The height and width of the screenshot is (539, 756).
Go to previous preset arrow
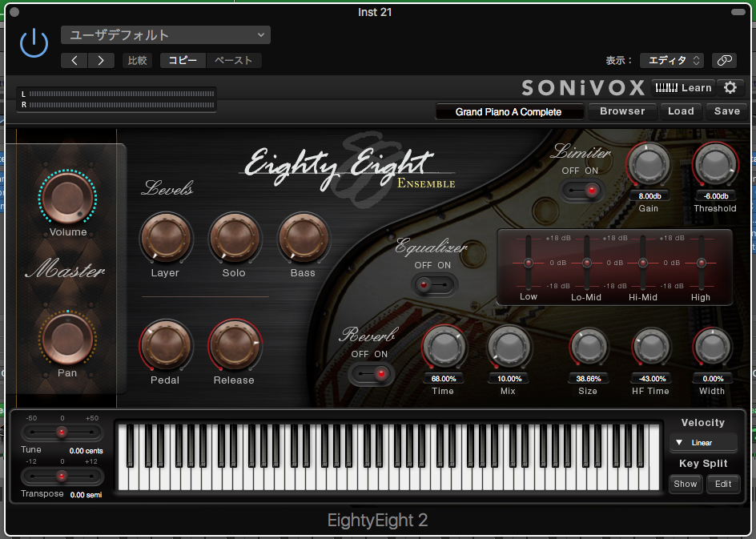74,60
